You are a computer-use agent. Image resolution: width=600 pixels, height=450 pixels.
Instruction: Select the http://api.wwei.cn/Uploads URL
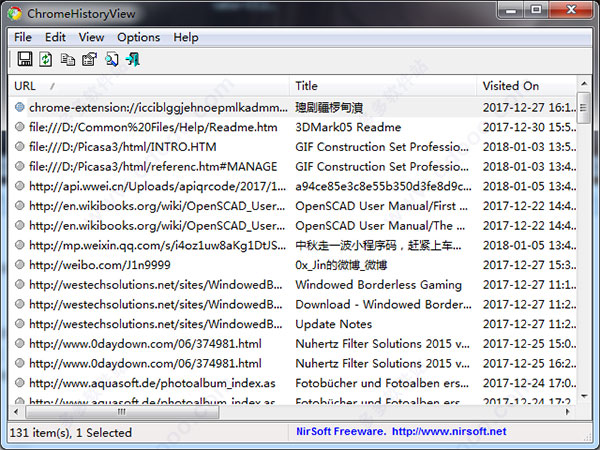158,186
